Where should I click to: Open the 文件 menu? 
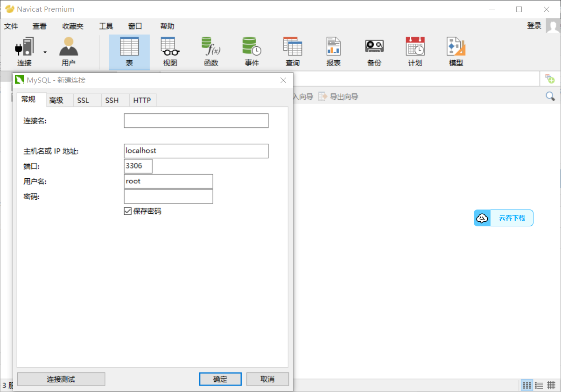[x=11, y=26]
